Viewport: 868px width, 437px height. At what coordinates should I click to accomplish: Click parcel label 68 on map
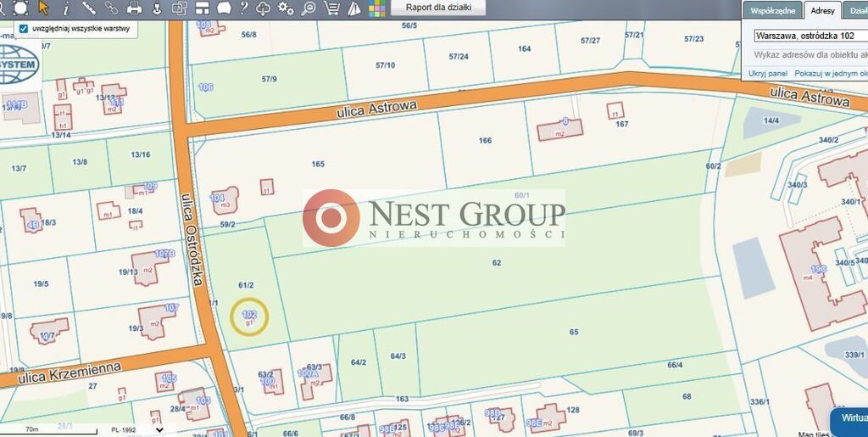(687, 396)
